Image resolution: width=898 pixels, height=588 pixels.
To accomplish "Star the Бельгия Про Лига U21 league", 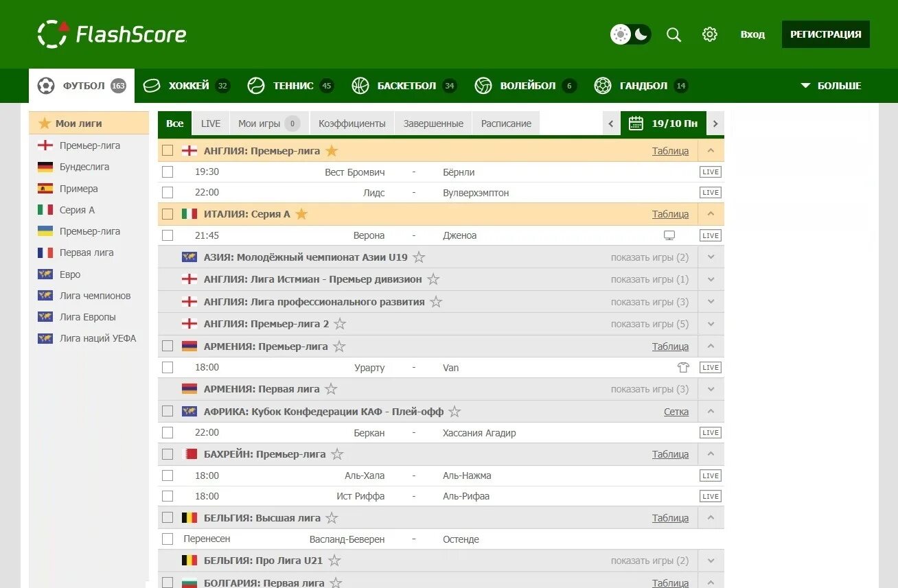I will coord(334,561).
